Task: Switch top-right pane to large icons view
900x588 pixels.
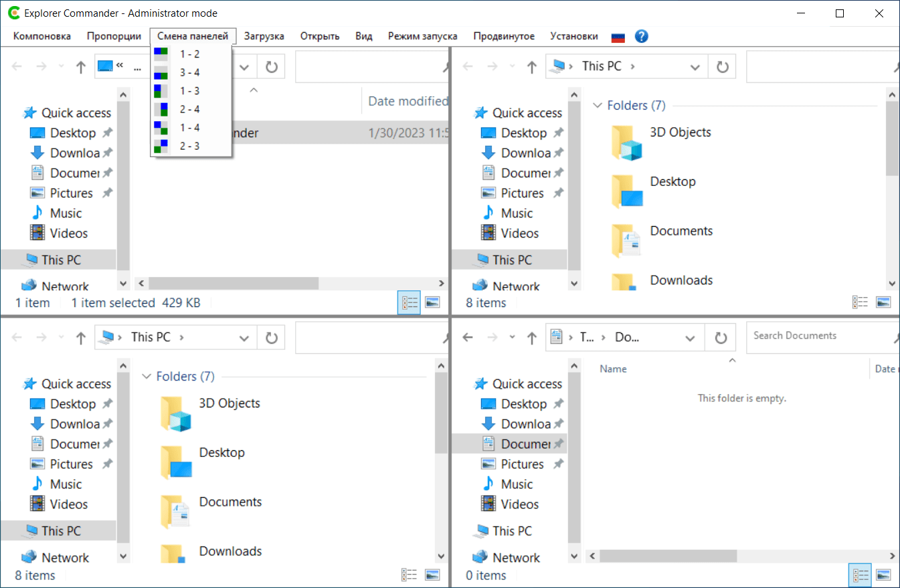Action: point(883,302)
